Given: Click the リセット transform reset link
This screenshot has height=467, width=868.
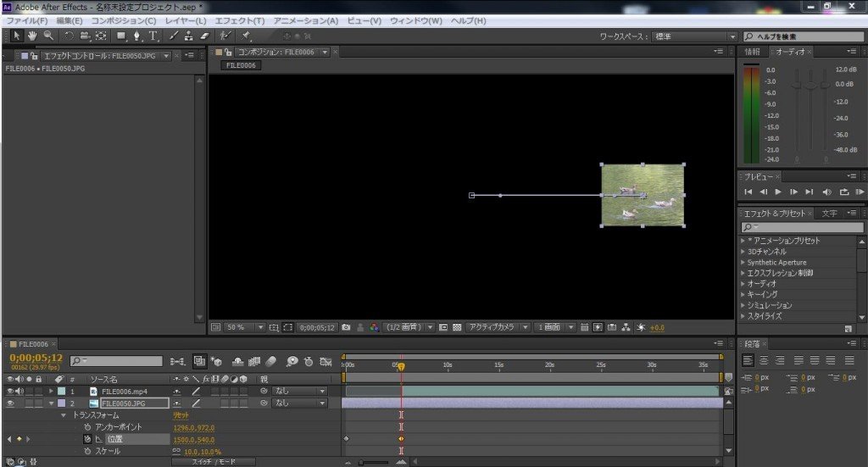Looking at the screenshot, I should pyautogui.click(x=181, y=415).
